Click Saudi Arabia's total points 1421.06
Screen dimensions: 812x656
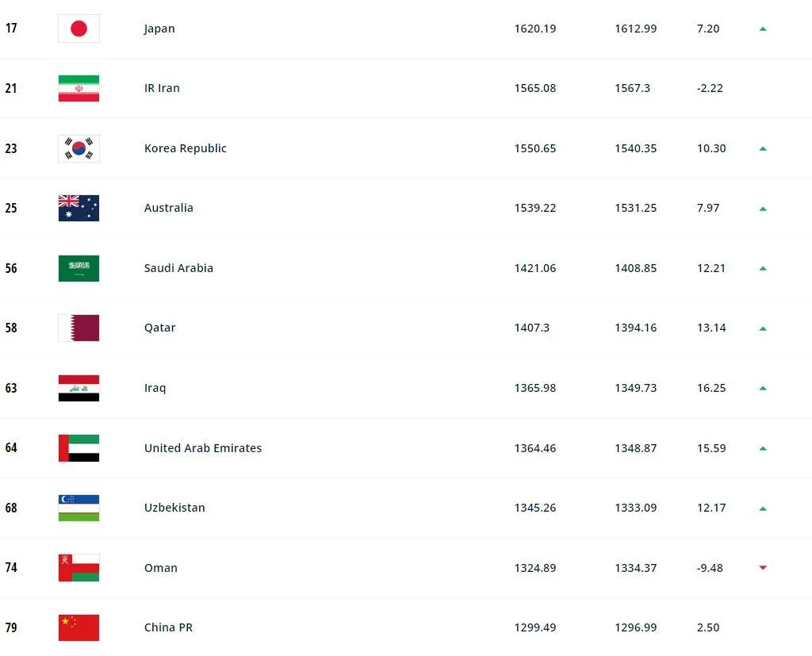pos(535,268)
